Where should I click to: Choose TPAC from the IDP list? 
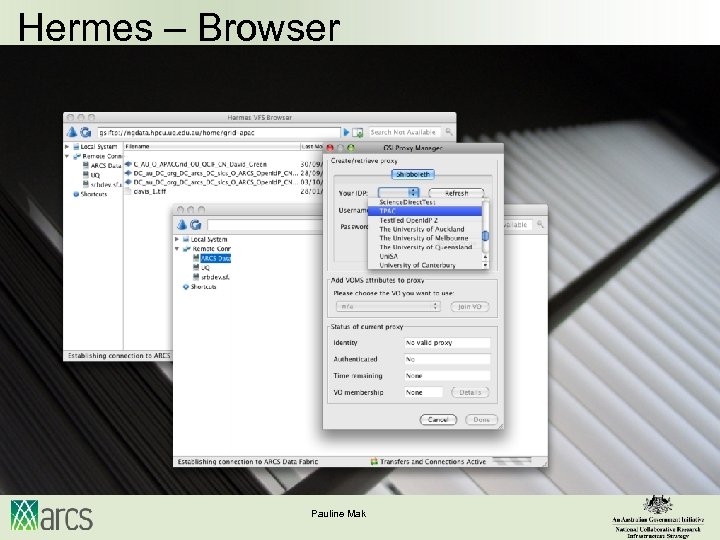[425, 211]
